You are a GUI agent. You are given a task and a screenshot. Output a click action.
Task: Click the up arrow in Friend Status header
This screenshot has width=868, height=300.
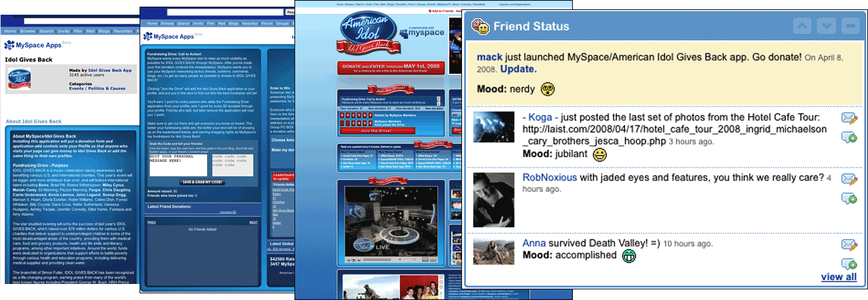click(803, 27)
